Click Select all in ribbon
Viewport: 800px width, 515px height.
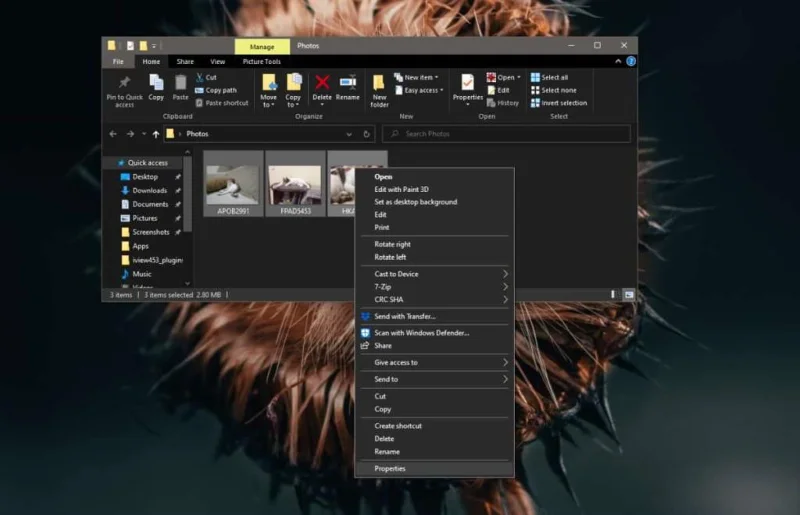click(x=549, y=78)
